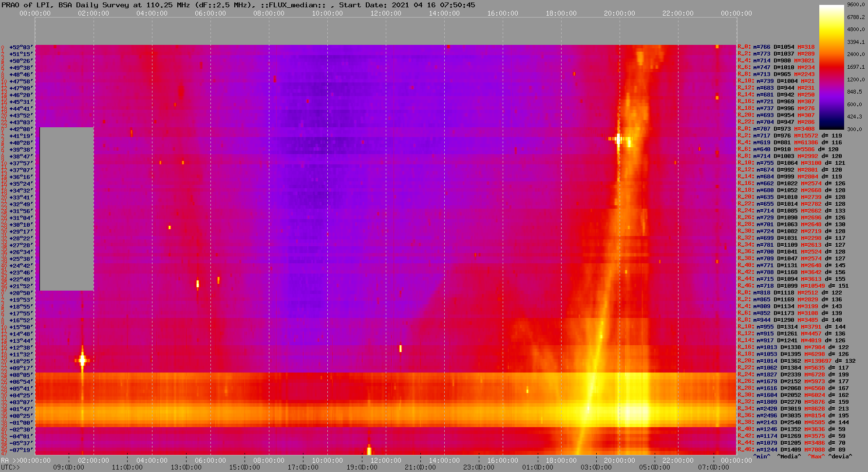
Task: Click the -02°30' declination label
Action: [21, 430]
